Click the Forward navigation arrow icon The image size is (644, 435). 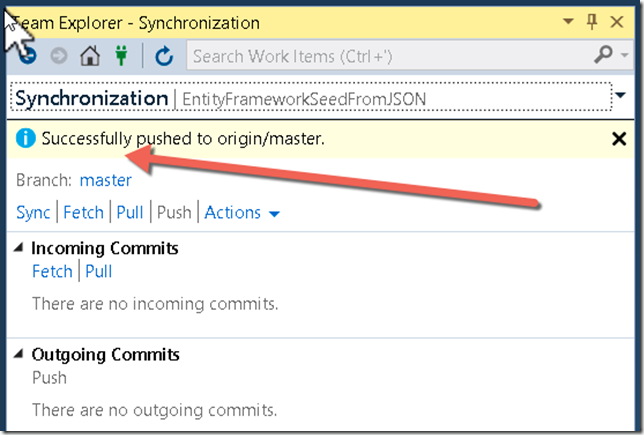59,55
